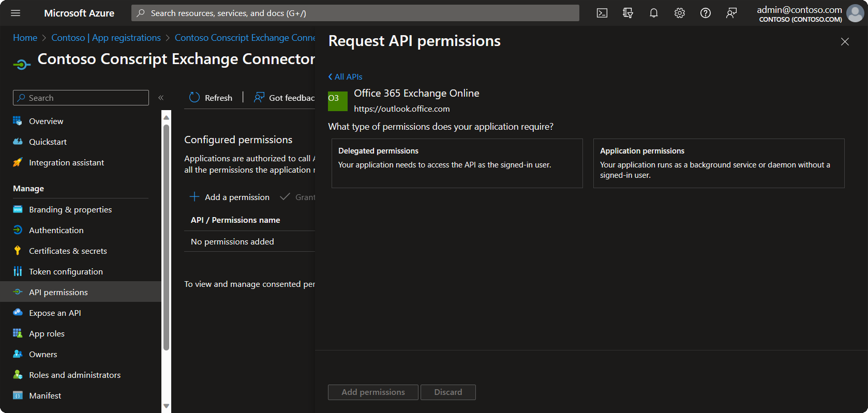Close the Request API permissions panel
868x413 pixels.
pos(845,41)
